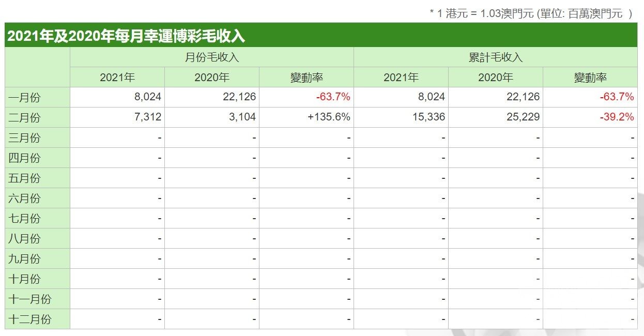Image resolution: width=644 pixels, height=336 pixels.
Task: Select the 十二月份 row label
Action: coord(30,319)
